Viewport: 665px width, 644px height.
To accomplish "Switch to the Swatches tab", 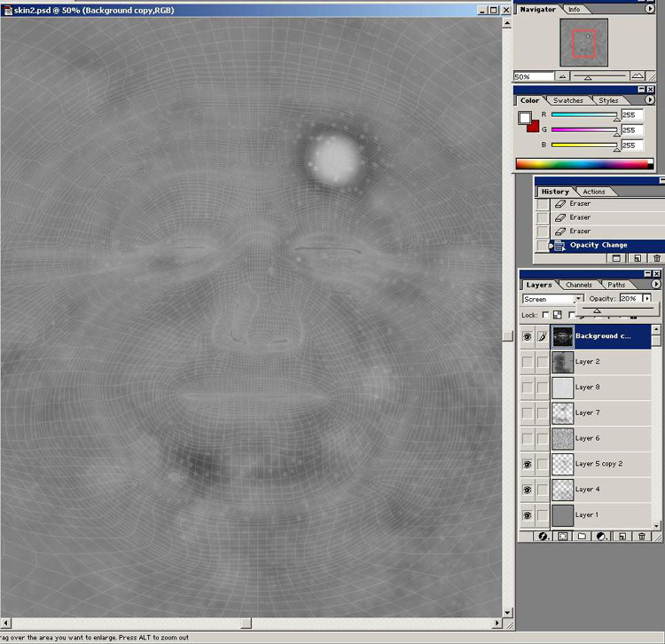I will (567, 100).
